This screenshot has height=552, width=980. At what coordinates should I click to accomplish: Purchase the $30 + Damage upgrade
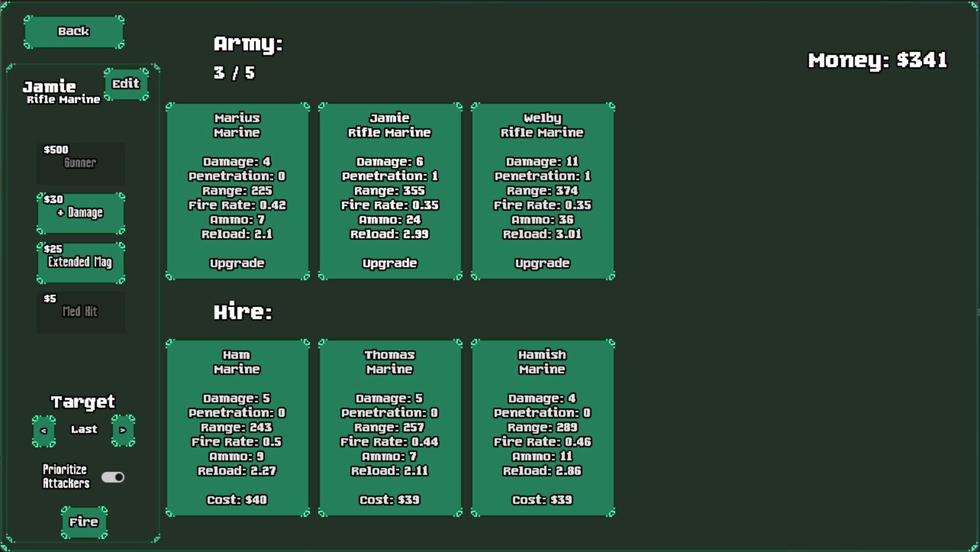81,212
